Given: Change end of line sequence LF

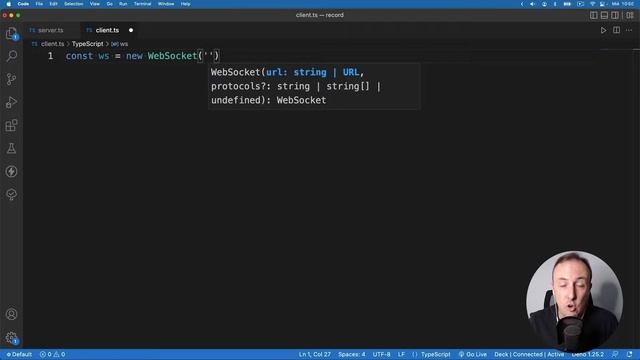Looking at the screenshot, I should (x=401, y=354).
